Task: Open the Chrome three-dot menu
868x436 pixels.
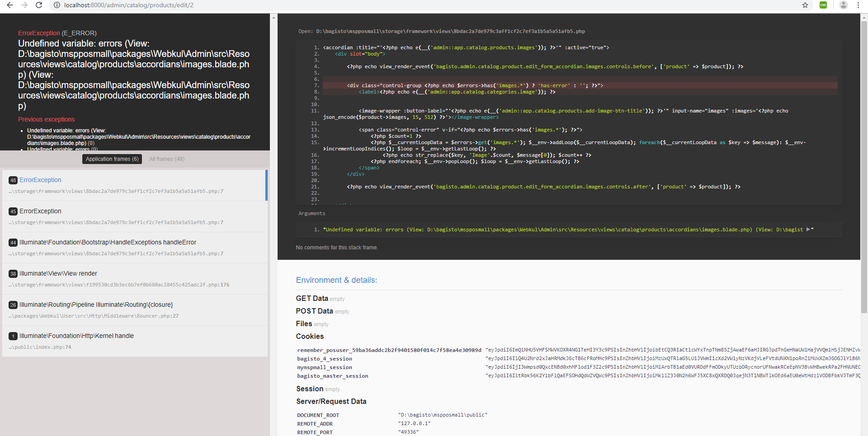Action: (x=858, y=5)
